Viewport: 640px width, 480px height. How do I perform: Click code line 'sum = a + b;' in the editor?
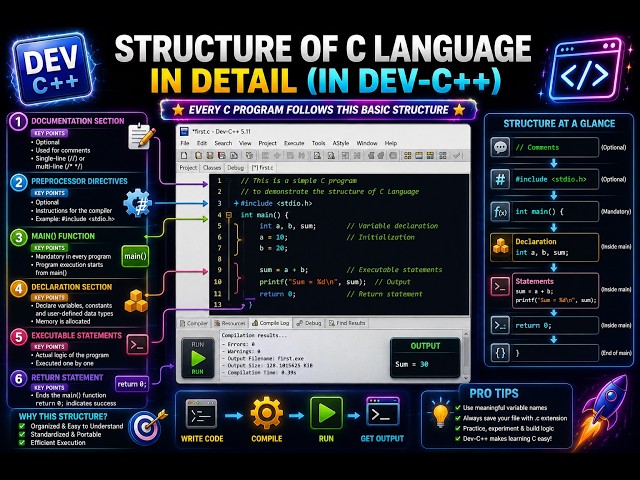(284, 270)
